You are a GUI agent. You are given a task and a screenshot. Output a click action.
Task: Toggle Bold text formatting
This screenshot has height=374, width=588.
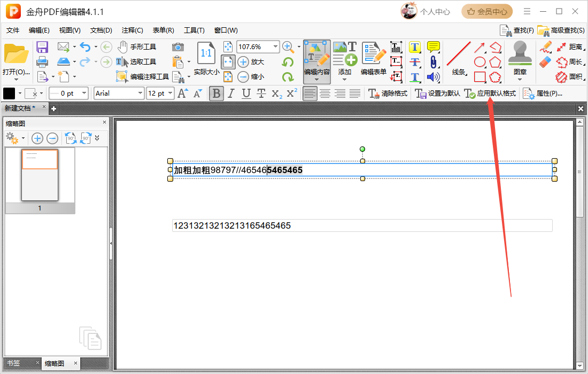[216, 93]
